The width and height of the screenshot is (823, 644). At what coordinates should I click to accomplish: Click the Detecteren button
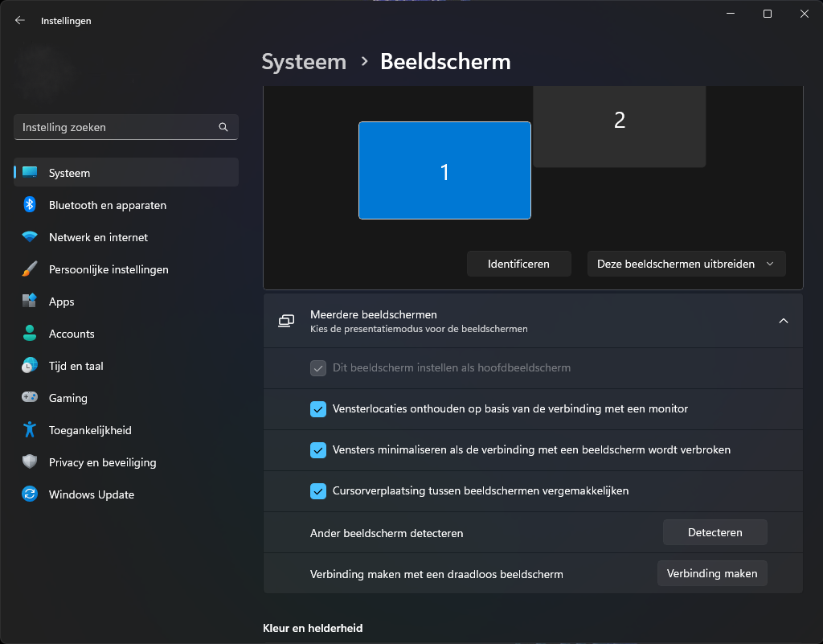(714, 531)
